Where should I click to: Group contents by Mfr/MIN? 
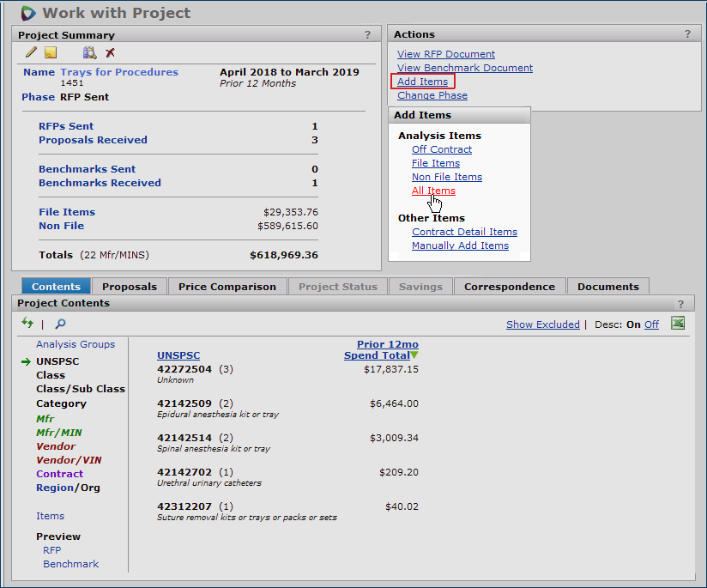[59, 433]
